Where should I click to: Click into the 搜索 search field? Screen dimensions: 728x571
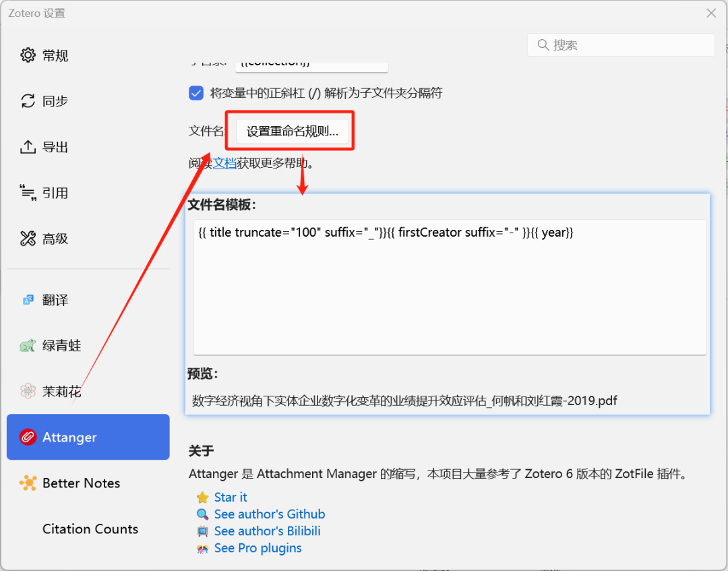tap(627, 45)
